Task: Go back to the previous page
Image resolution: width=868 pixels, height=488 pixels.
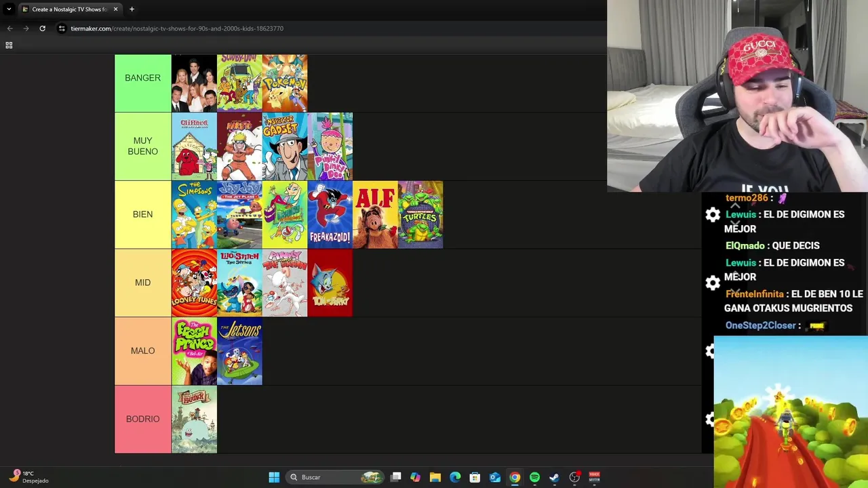Action: click(9, 28)
